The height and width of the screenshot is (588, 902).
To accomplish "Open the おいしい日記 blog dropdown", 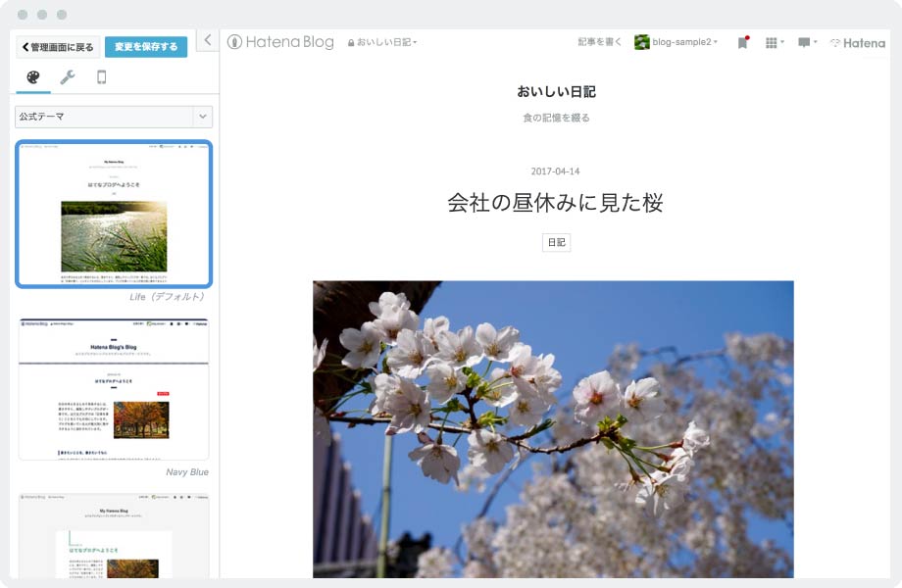I will (384, 43).
